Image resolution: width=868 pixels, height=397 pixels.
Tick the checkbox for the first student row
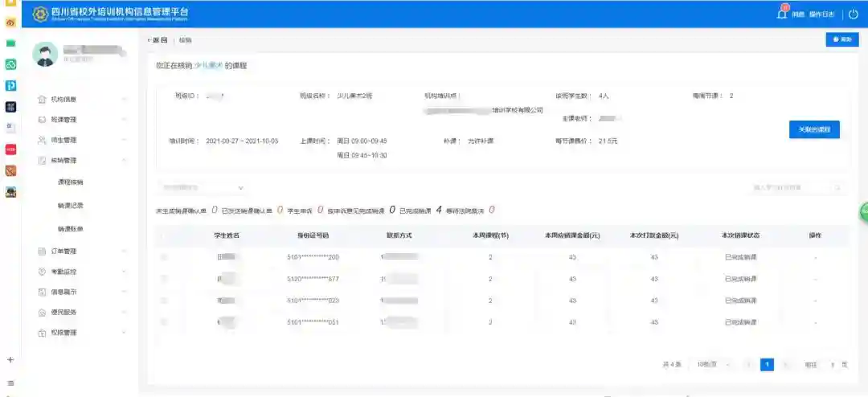[165, 257]
